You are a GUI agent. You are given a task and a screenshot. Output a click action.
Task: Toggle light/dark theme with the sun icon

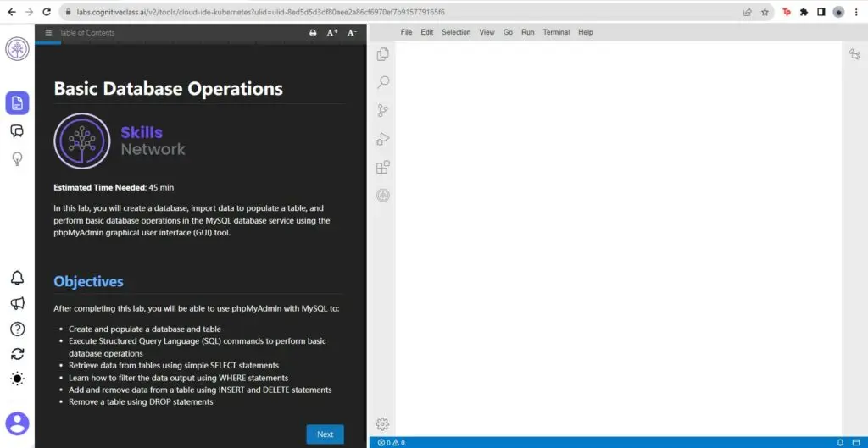point(17,379)
